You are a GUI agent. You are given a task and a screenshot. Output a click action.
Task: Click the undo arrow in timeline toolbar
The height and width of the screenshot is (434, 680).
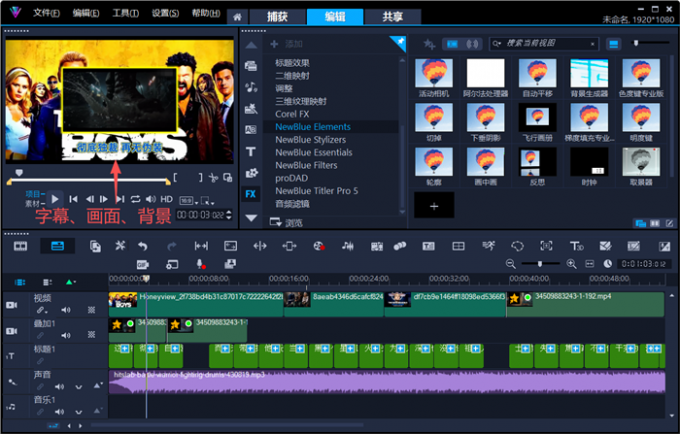coord(143,246)
